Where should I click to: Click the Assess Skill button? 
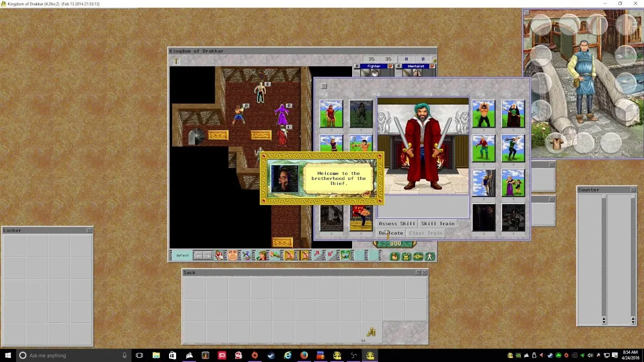tap(397, 224)
